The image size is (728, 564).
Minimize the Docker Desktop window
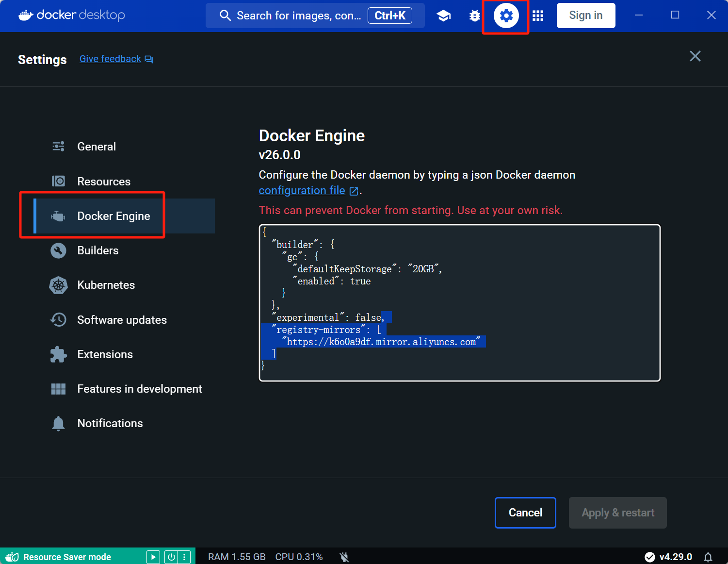pyautogui.click(x=639, y=16)
